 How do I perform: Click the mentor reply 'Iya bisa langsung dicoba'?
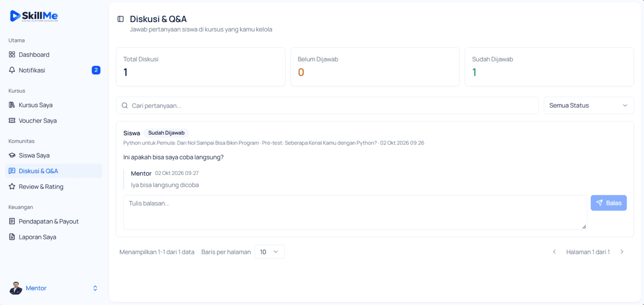point(165,185)
